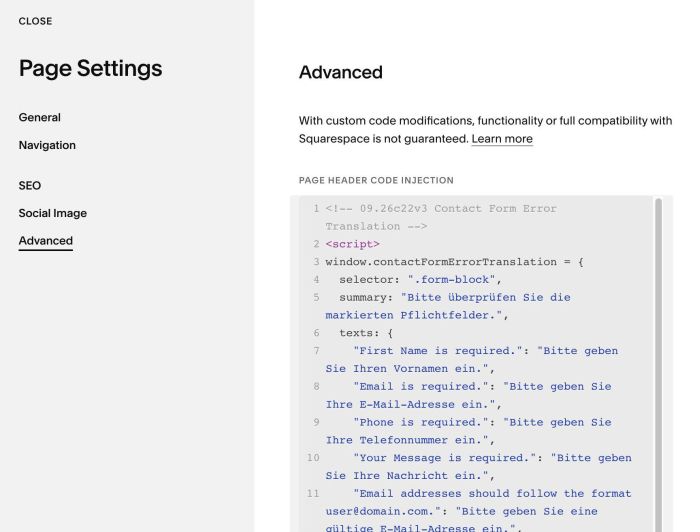Click the code editor vertical scrollbar
This screenshot has width=700, height=532.
pyautogui.click(x=658, y=364)
